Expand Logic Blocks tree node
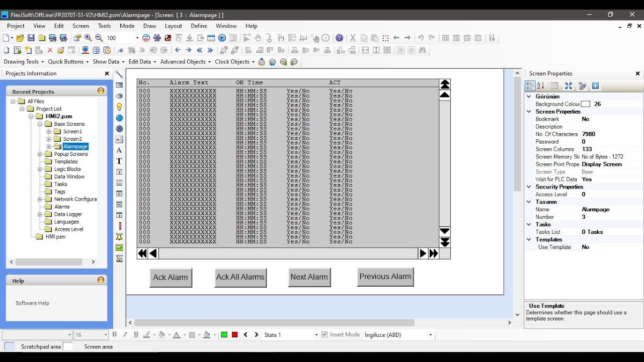644x362 pixels. 40,169
